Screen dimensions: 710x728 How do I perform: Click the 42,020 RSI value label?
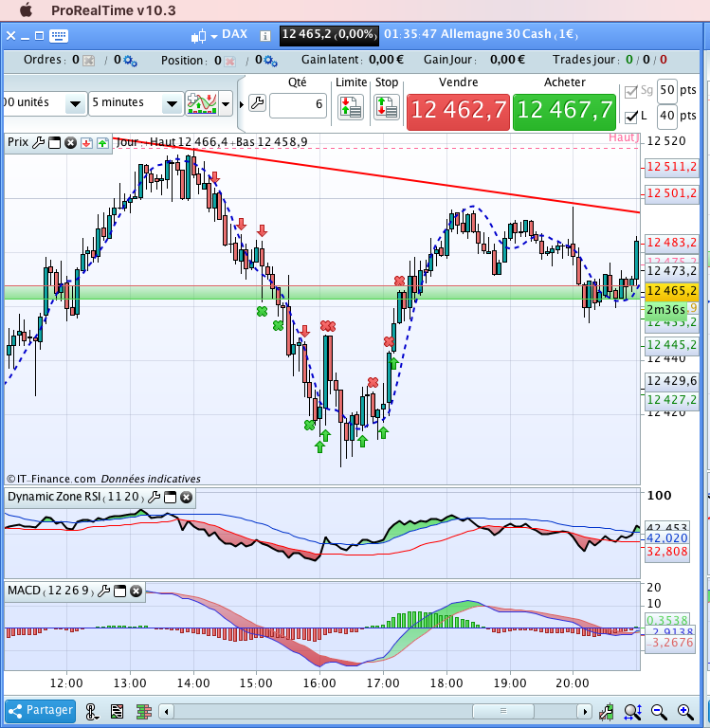pyautogui.click(x=666, y=538)
